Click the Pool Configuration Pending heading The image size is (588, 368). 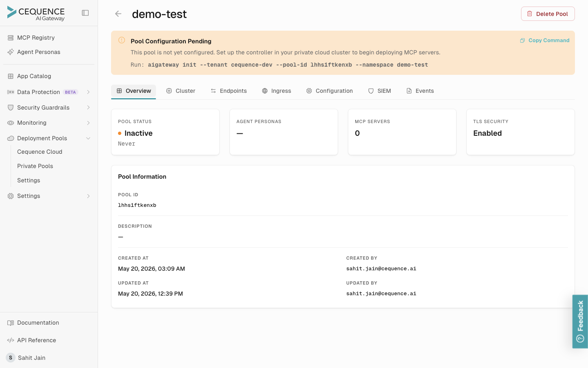(x=171, y=41)
